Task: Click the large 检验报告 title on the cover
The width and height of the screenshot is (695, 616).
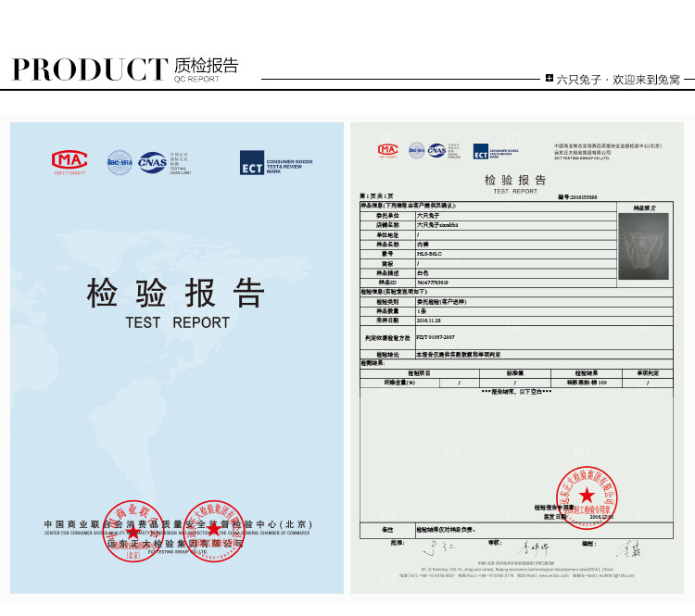Action: [176, 293]
